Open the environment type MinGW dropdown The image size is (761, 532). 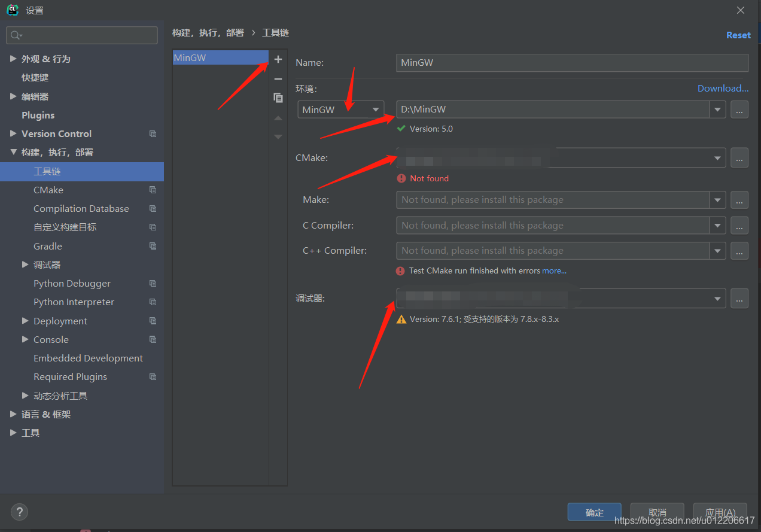point(341,110)
